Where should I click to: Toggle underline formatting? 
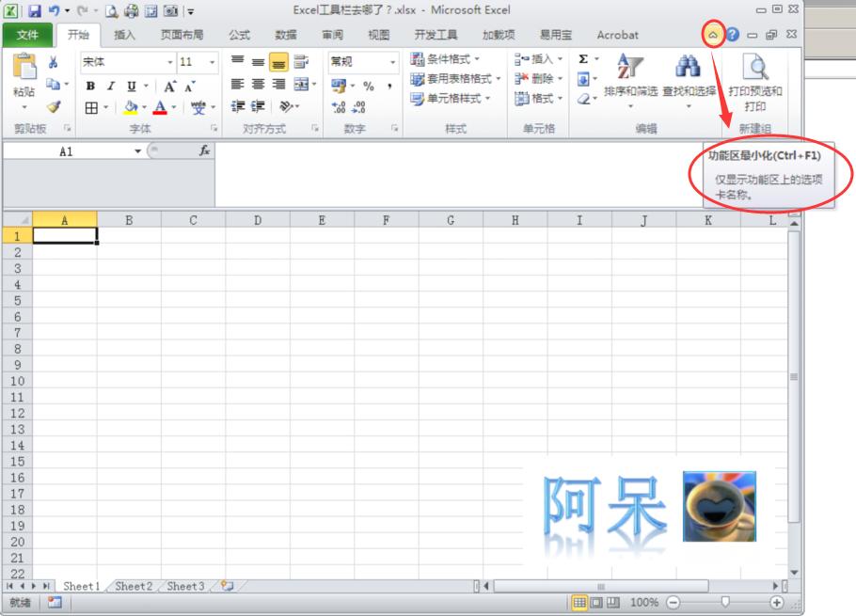click(132, 86)
